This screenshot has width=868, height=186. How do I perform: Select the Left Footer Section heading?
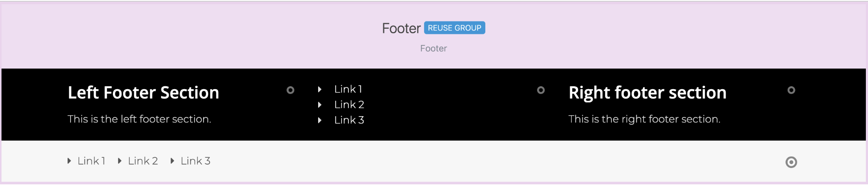tap(143, 93)
